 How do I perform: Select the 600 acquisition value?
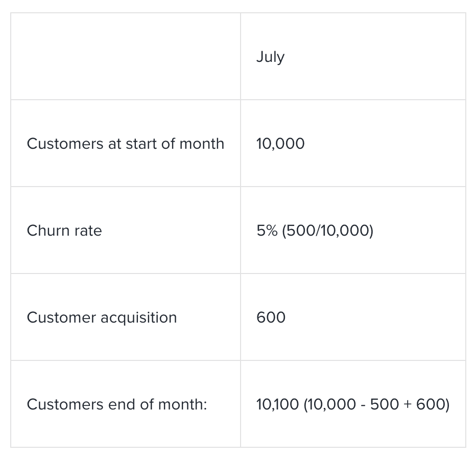tap(271, 317)
